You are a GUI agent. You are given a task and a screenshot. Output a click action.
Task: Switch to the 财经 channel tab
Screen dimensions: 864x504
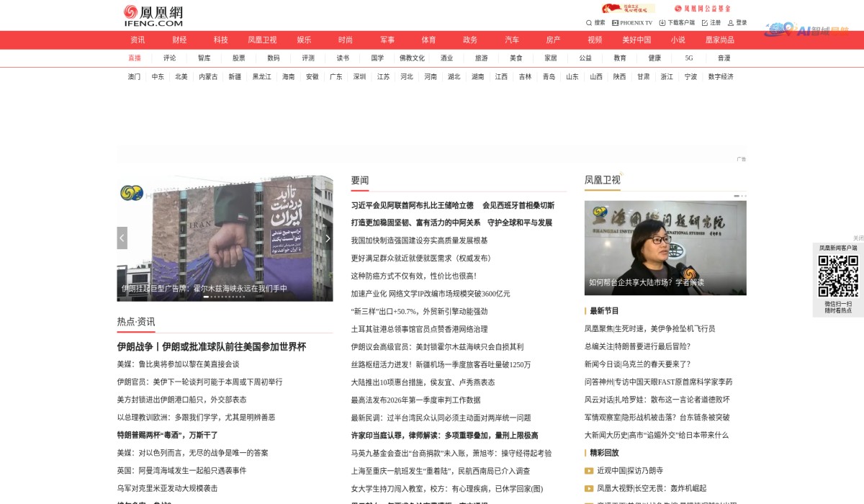(x=179, y=40)
